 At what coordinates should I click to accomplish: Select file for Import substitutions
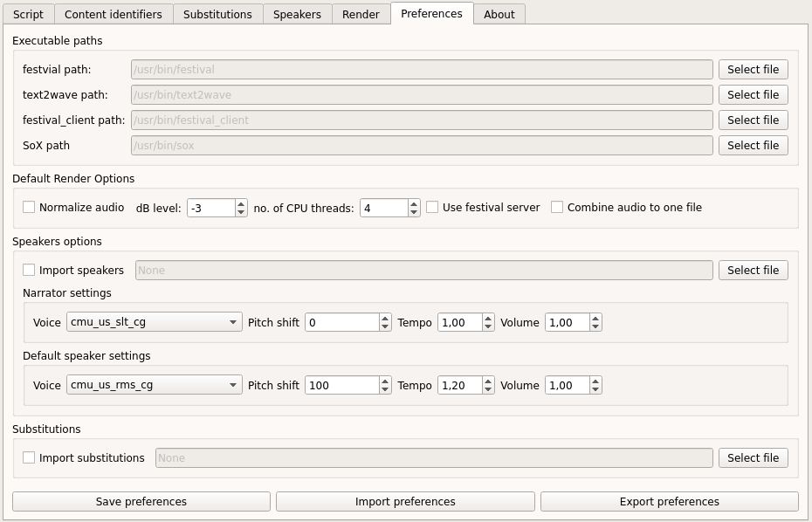(x=753, y=457)
